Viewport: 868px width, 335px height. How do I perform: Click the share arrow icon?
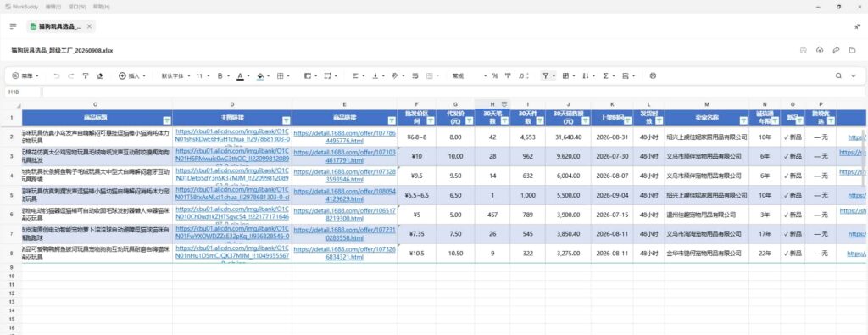click(x=837, y=50)
